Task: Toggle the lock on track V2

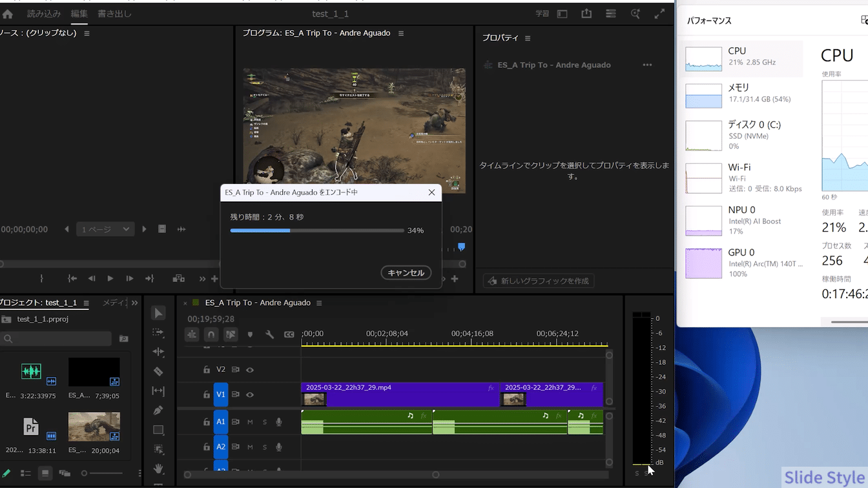Action: click(x=207, y=370)
